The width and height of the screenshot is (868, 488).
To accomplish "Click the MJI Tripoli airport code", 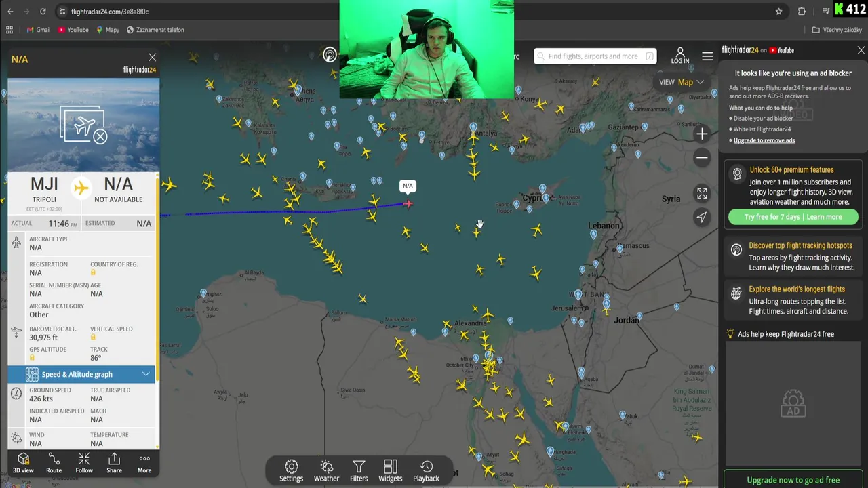I will click(x=44, y=184).
